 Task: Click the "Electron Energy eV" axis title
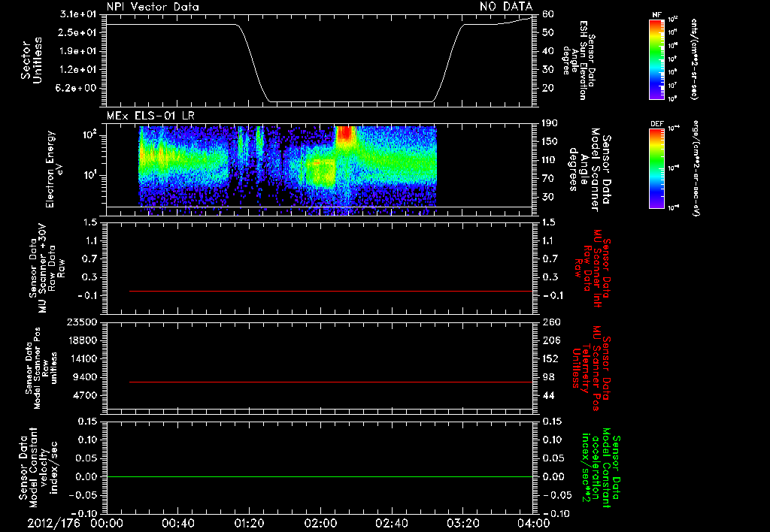coord(54,169)
